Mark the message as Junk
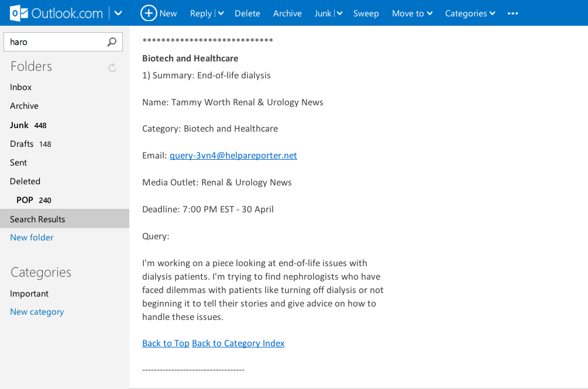This screenshot has width=588, height=389. (323, 13)
